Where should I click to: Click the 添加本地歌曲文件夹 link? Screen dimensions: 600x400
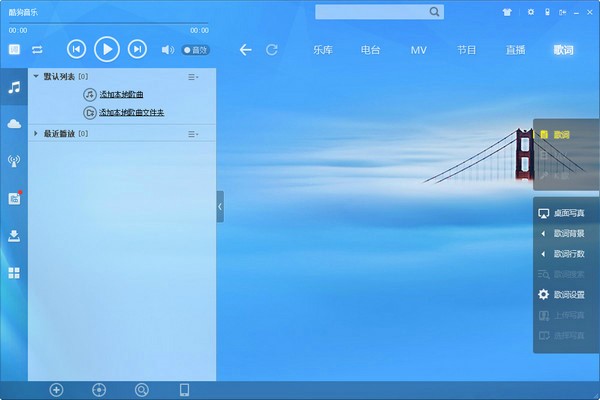(x=132, y=113)
